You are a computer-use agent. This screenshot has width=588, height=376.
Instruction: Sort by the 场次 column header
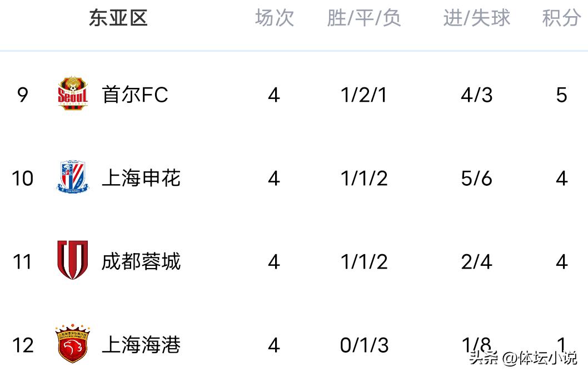coord(274,18)
